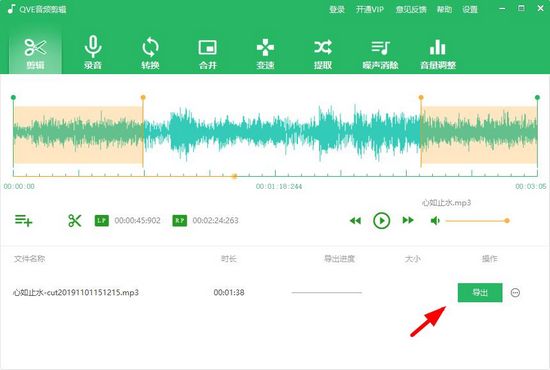Open more options icon beside 导出
The height and width of the screenshot is (370, 550).
coord(515,292)
